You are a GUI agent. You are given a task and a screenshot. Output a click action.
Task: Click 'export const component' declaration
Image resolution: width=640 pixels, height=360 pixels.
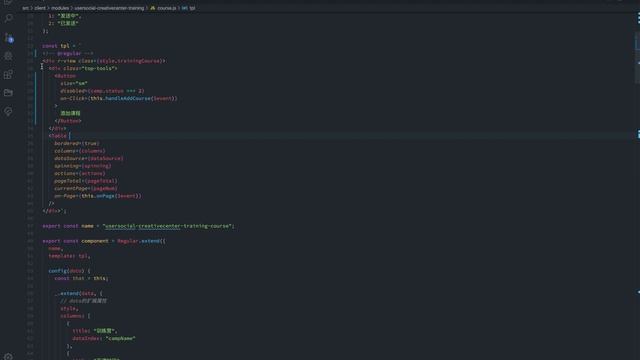76,241
